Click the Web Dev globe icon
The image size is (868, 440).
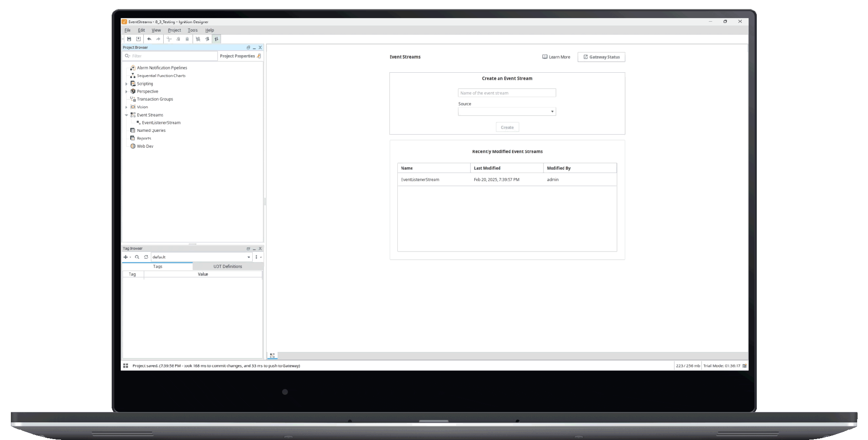click(133, 146)
